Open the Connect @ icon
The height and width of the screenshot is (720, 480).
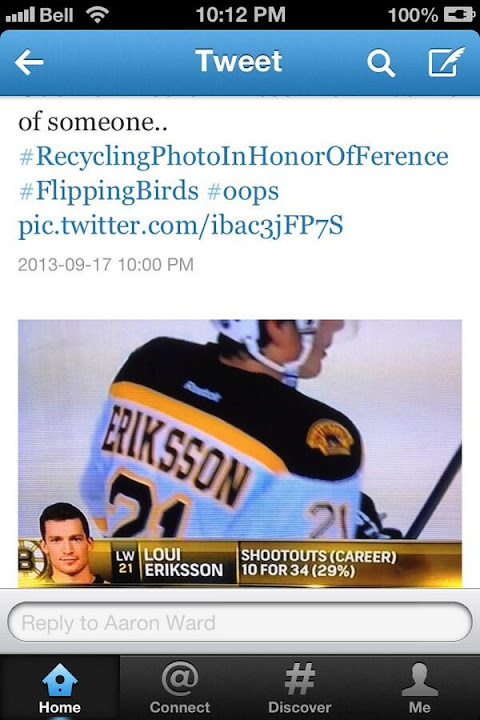[180, 678]
